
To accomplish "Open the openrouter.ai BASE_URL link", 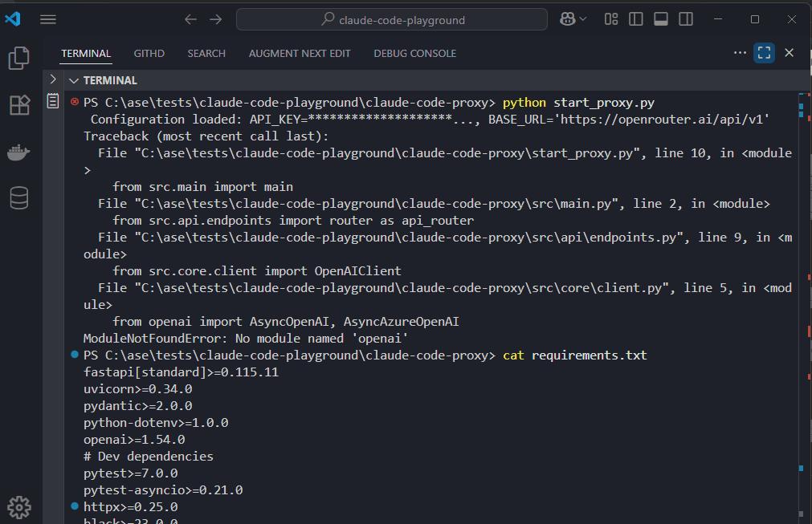I will pyautogui.click(x=662, y=120).
